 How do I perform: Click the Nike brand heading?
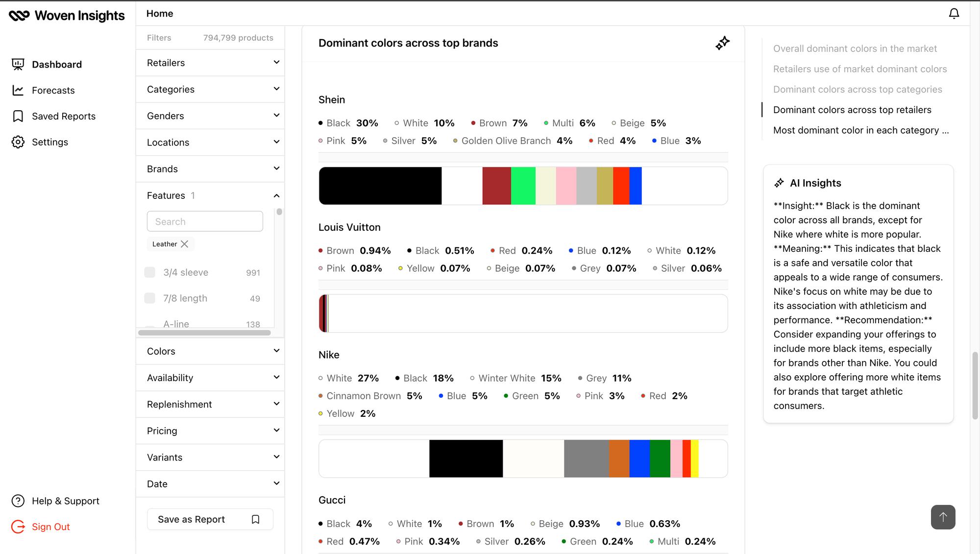(x=329, y=355)
